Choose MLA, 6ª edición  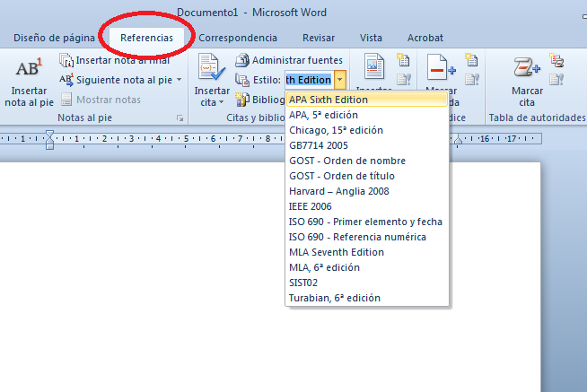pos(367,267)
